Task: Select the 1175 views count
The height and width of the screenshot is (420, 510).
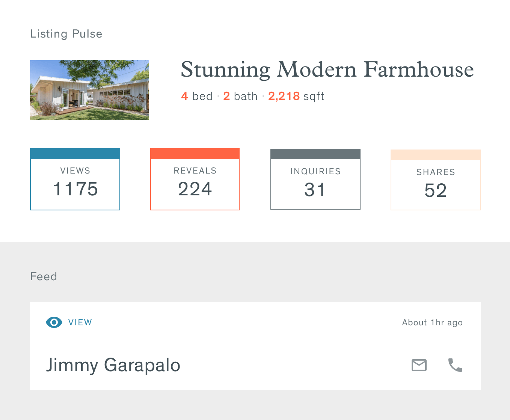Action: pos(75,189)
